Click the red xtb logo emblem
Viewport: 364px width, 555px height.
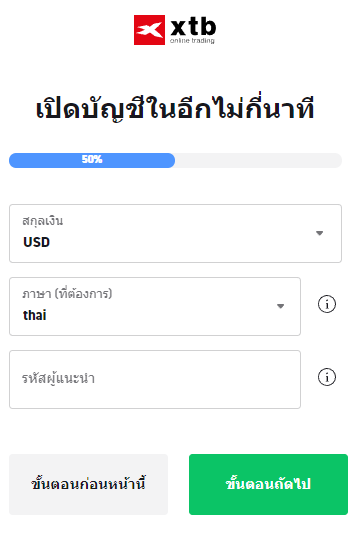[x=149, y=30]
